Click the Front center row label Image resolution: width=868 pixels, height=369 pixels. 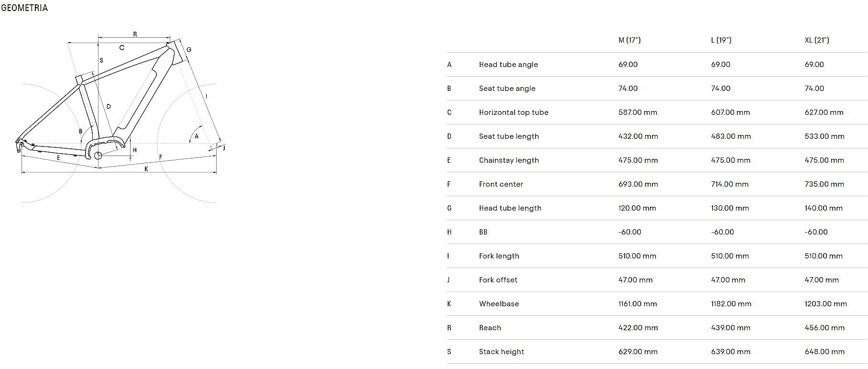tap(501, 184)
